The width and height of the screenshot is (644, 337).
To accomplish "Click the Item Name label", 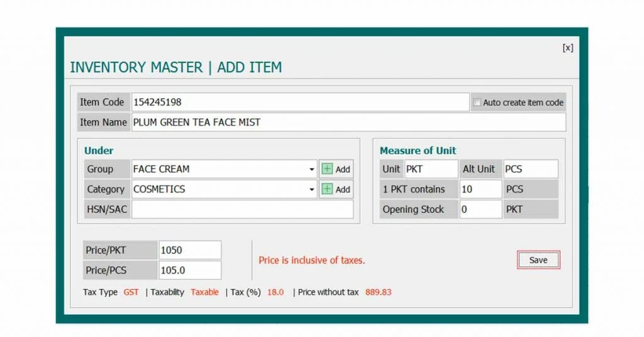I will (103, 123).
